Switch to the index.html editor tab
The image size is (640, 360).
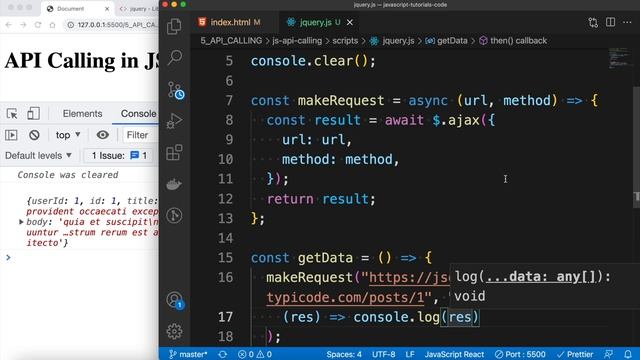(234, 22)
